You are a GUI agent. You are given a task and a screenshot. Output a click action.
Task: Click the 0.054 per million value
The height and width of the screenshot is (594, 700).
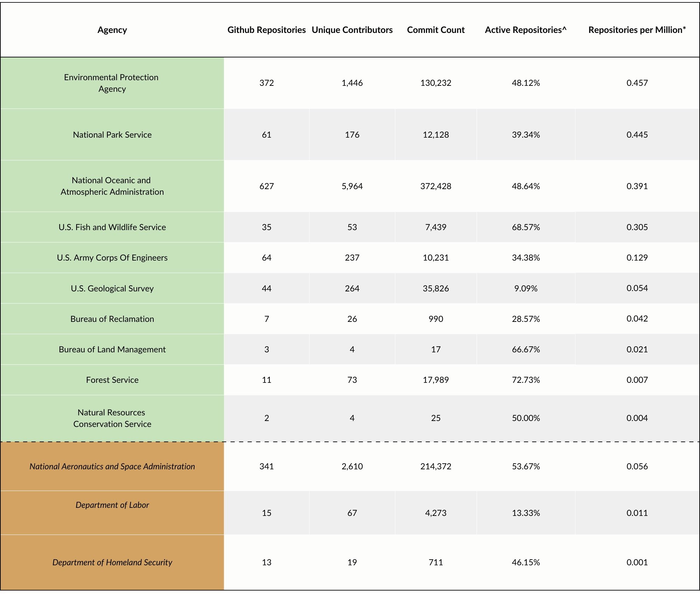637,288
